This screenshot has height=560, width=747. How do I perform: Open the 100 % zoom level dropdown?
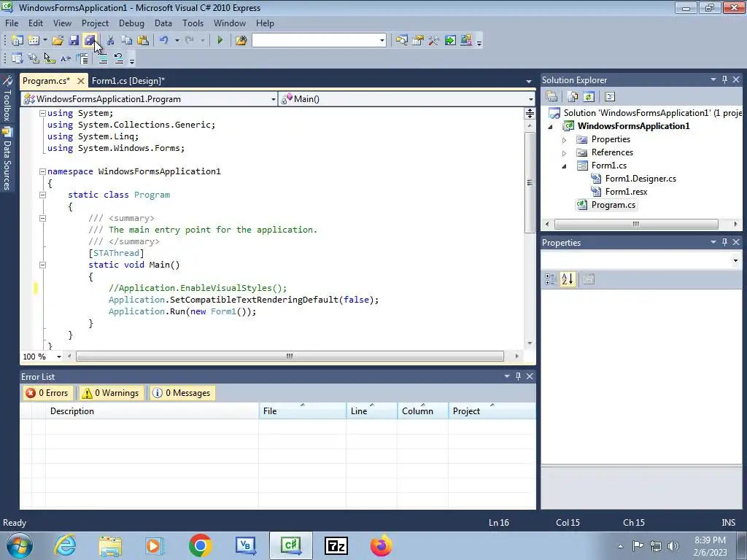(59, 357)
